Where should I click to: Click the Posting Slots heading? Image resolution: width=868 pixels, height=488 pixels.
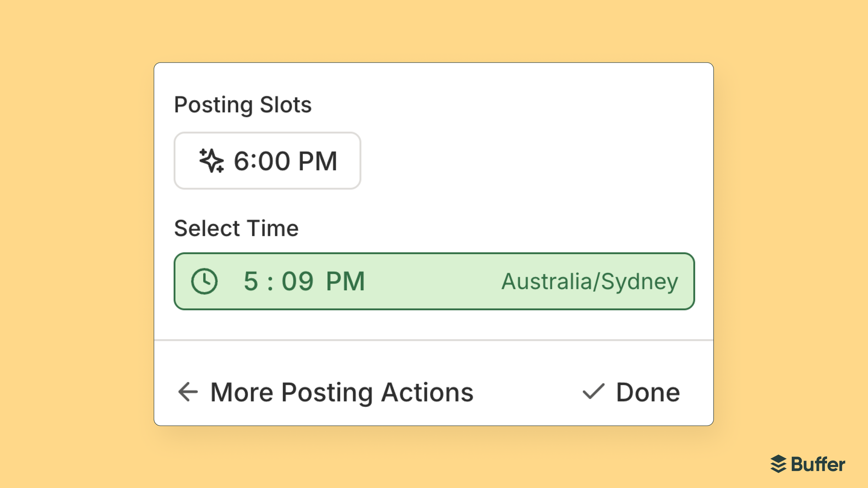click(243, 105)
